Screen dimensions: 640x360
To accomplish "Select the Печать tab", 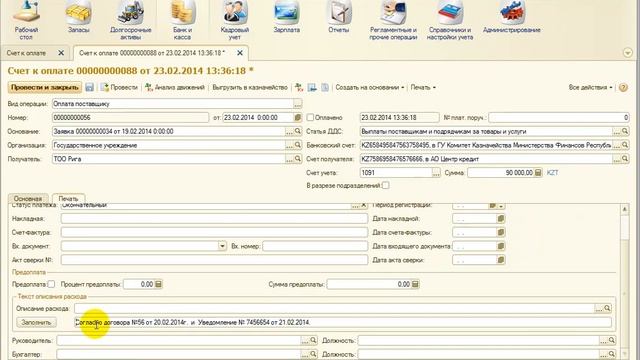I will point(68,198).
